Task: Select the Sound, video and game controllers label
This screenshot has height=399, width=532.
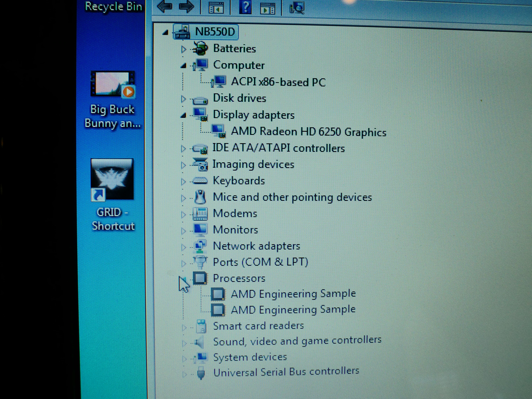Action: pyautogui.click(x=297, y=341)
